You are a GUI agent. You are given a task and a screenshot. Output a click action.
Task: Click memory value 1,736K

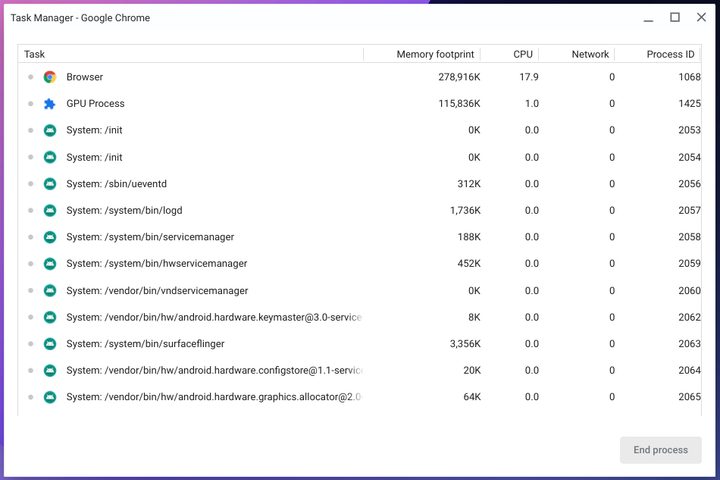465,210
